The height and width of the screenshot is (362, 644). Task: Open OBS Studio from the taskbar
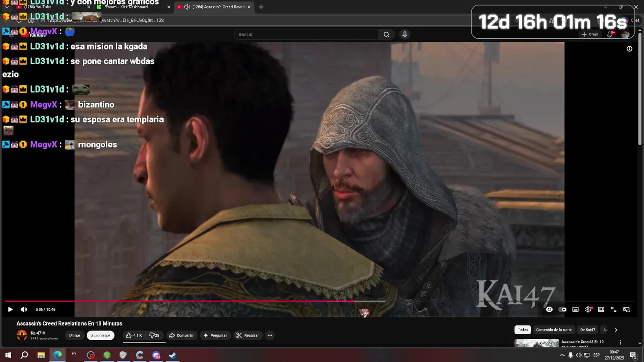pos(91,355)
